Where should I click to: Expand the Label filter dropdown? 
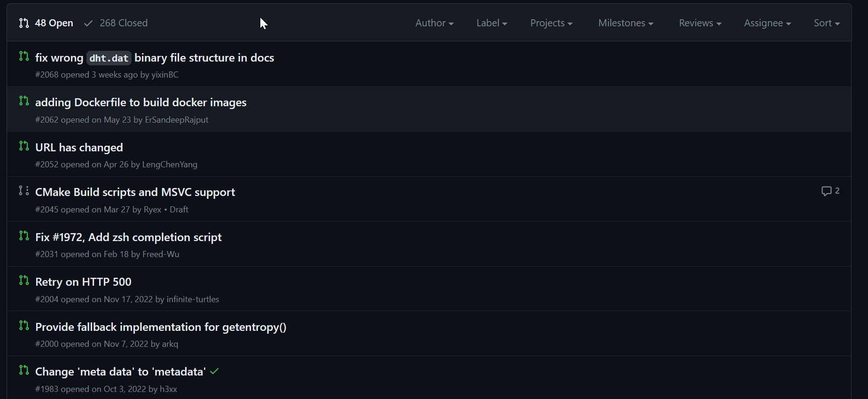[492, 23]
